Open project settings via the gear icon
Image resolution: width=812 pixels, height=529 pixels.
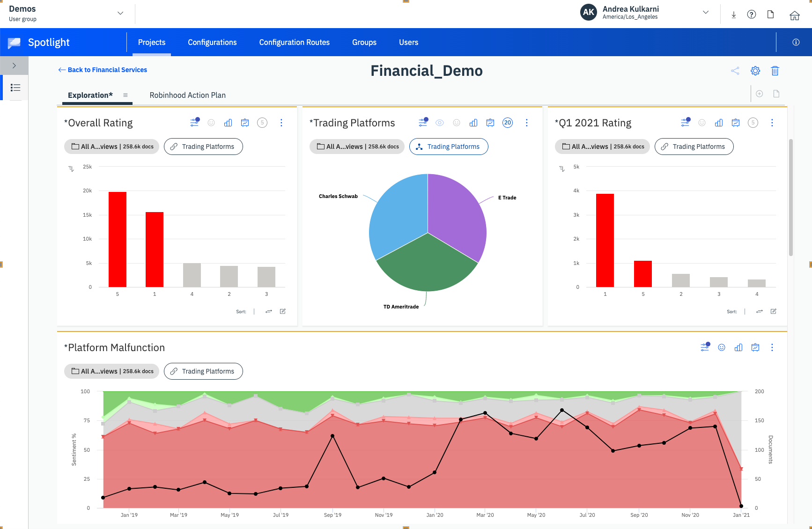[755, 71]
